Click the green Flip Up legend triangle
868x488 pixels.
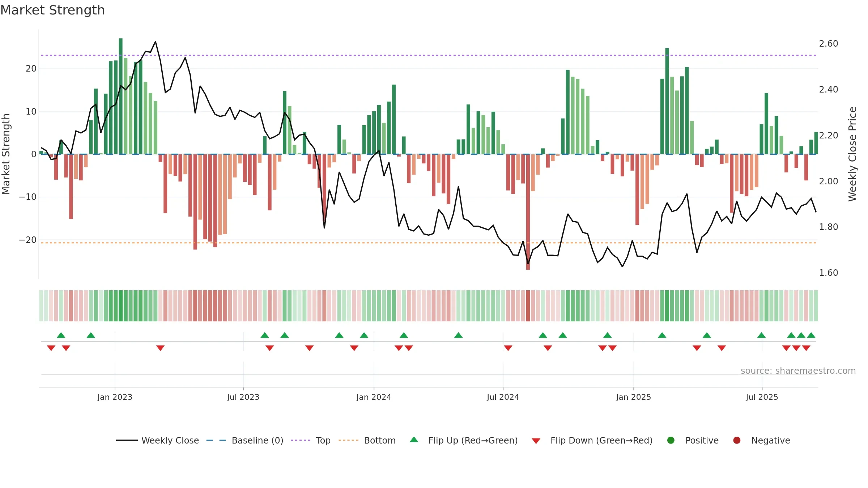click(x=414, y=440)
